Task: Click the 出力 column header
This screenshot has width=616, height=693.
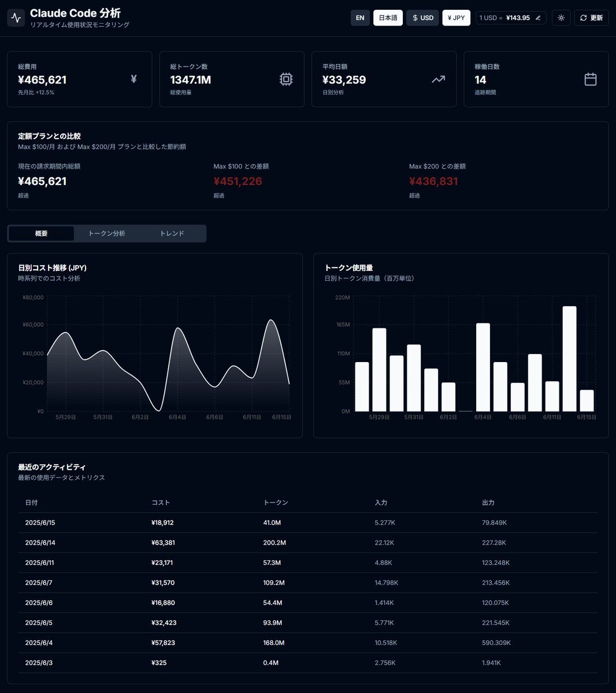Action: 488,502
